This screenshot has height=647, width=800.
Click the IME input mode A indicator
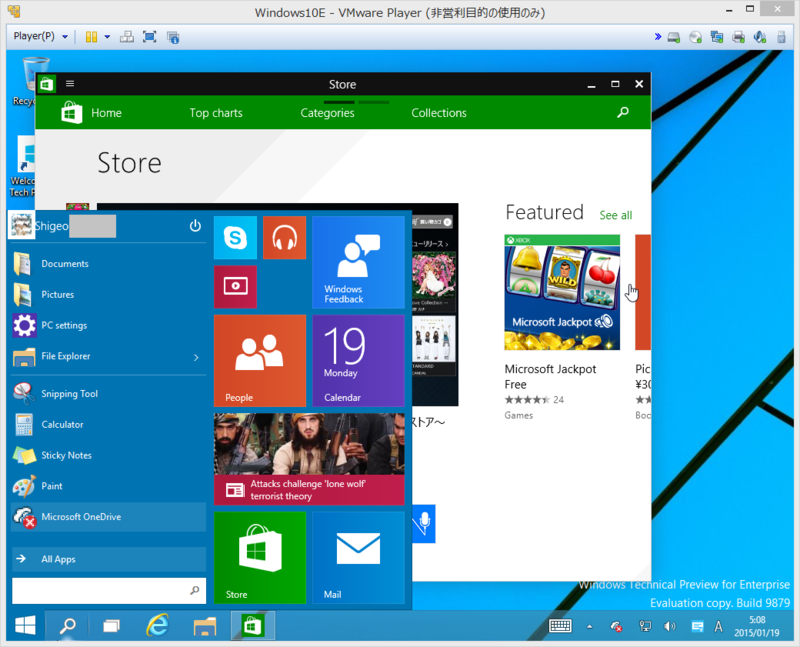[x=718, y=626]
